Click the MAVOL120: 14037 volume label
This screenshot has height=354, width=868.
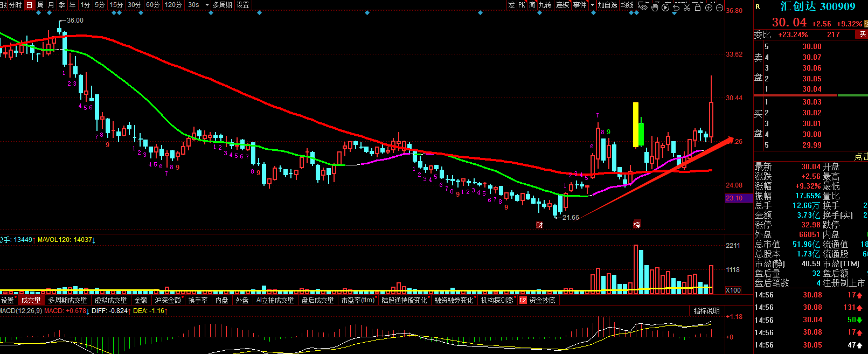pyautogui.click(x=66, y=240)
